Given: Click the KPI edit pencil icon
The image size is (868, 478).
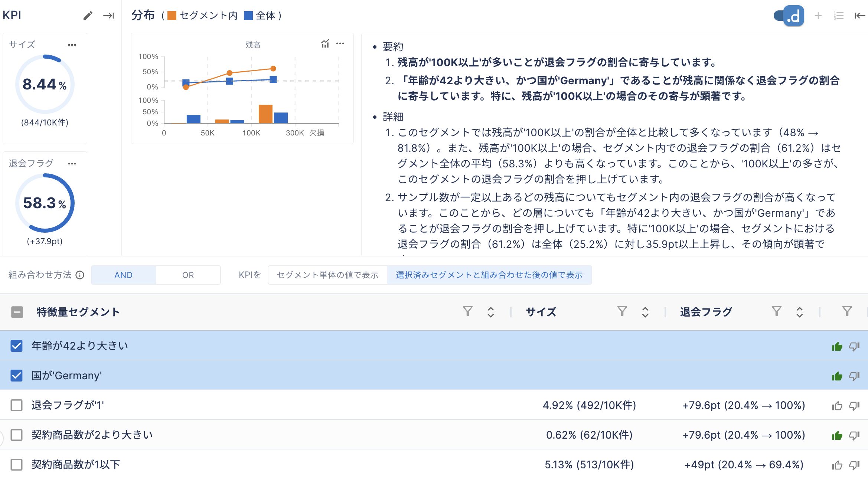Looking at the screenshot, I should (88, 16).
